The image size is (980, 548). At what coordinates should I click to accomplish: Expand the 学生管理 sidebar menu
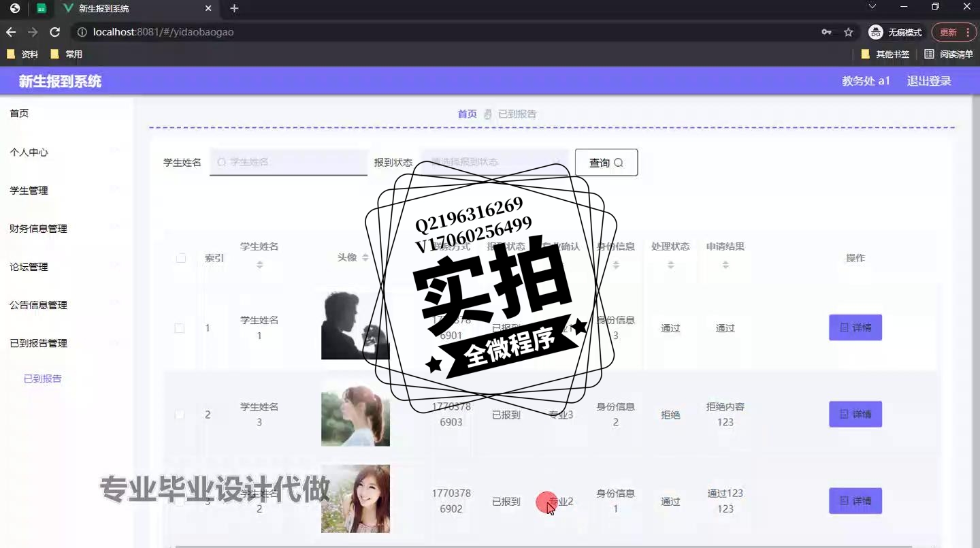66,190
